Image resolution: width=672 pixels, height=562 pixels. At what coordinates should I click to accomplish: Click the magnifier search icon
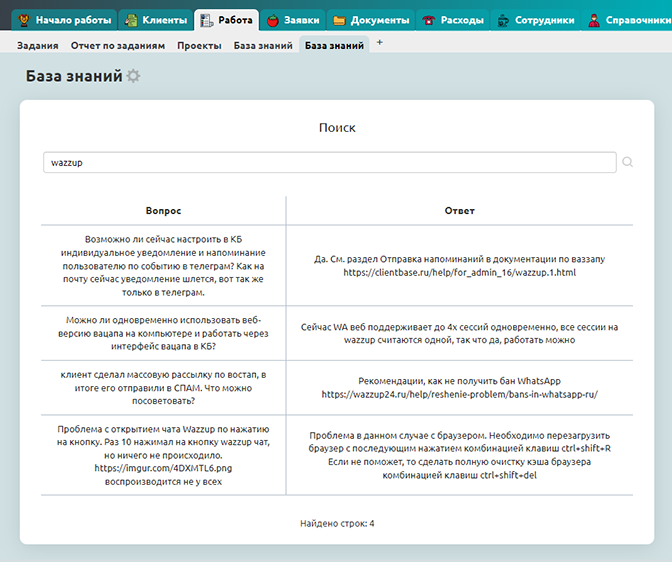(x=628, y=162)
